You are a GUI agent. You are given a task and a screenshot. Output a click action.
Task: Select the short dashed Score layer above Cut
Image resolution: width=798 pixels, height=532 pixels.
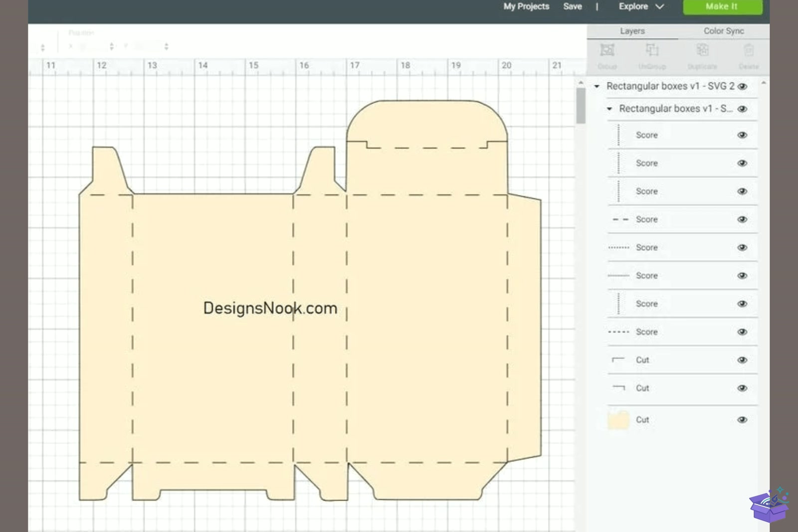[x=682, y=332]
